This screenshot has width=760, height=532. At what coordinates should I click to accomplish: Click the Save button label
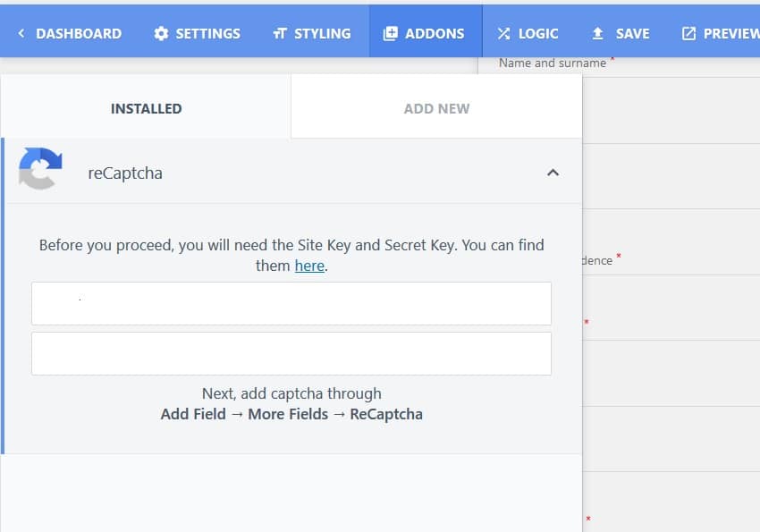click(x=632, y=33)
